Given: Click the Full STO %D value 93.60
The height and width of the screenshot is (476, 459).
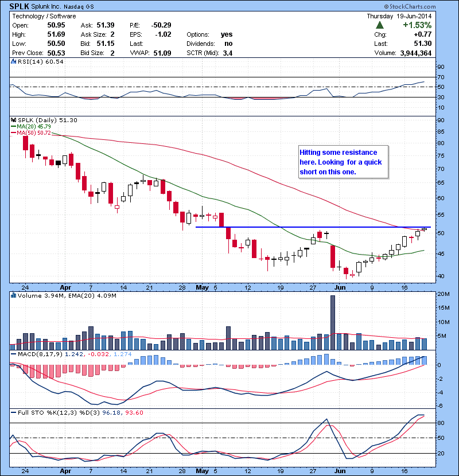Looking at the screenshot, I should tap(134, 412).
